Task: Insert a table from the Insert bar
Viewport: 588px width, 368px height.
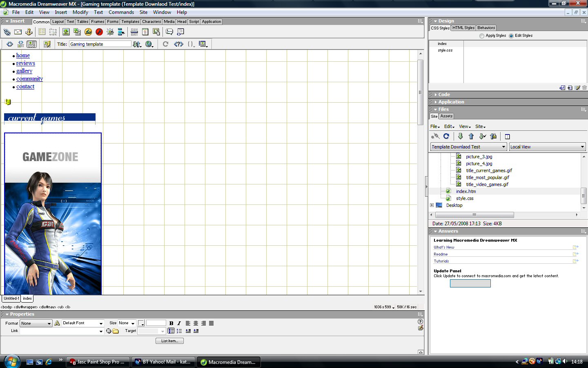Action: (42, 32)
